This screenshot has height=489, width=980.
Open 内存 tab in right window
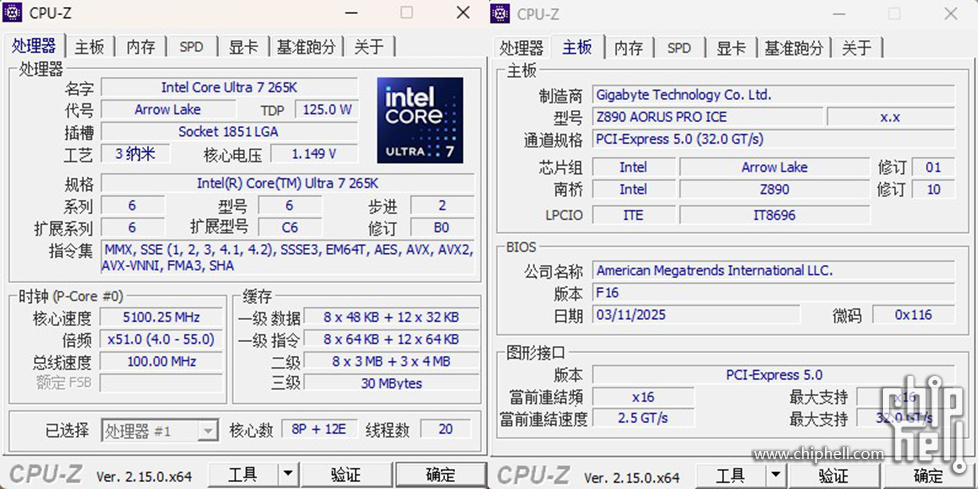(x=629, y=48)
